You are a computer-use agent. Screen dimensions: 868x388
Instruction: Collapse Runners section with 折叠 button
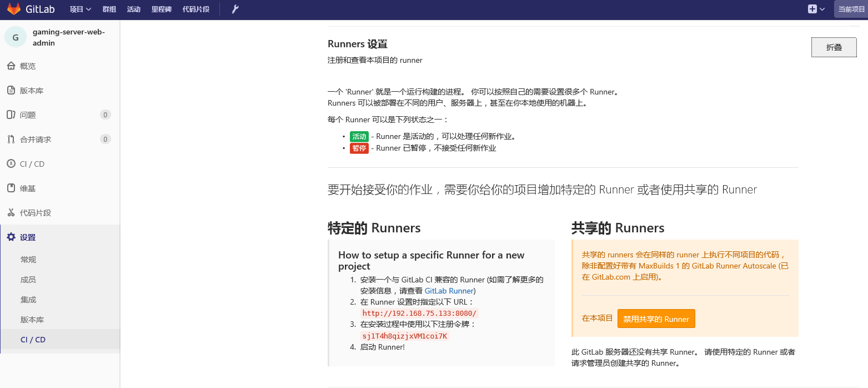(834, 47)
